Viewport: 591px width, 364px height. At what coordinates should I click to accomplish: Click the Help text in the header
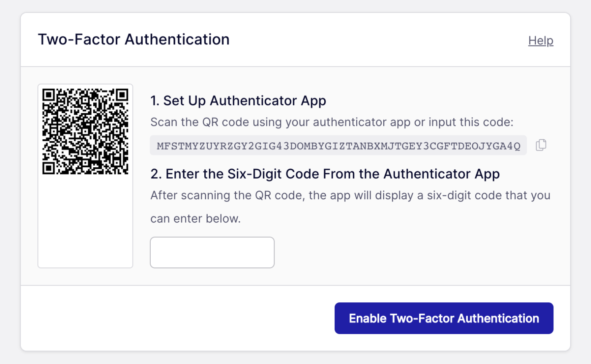540,40
